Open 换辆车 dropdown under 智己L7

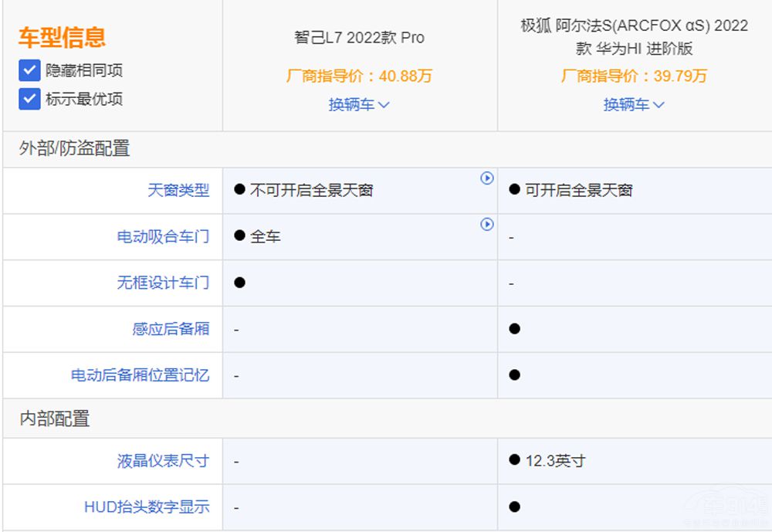click(359, 105)
